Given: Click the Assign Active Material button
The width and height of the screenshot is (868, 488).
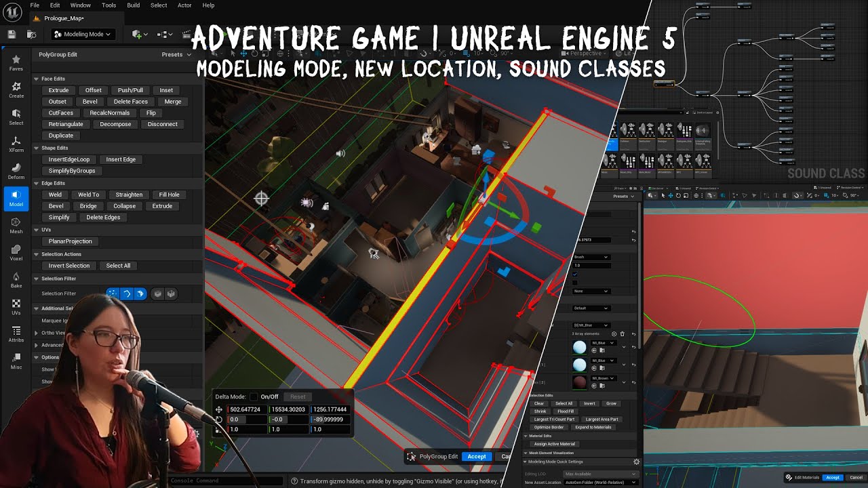Looking at the screenshot, I should (555, 444).
